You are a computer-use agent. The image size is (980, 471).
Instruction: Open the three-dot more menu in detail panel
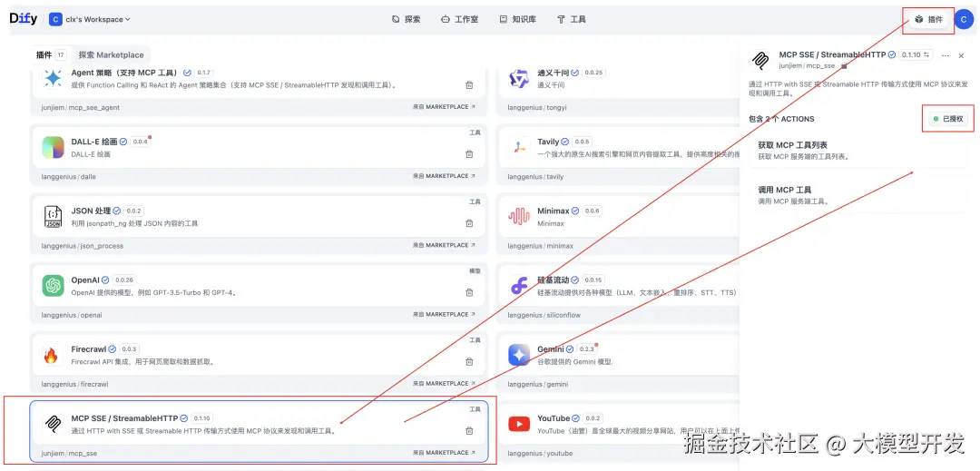[x=945, y=55]
